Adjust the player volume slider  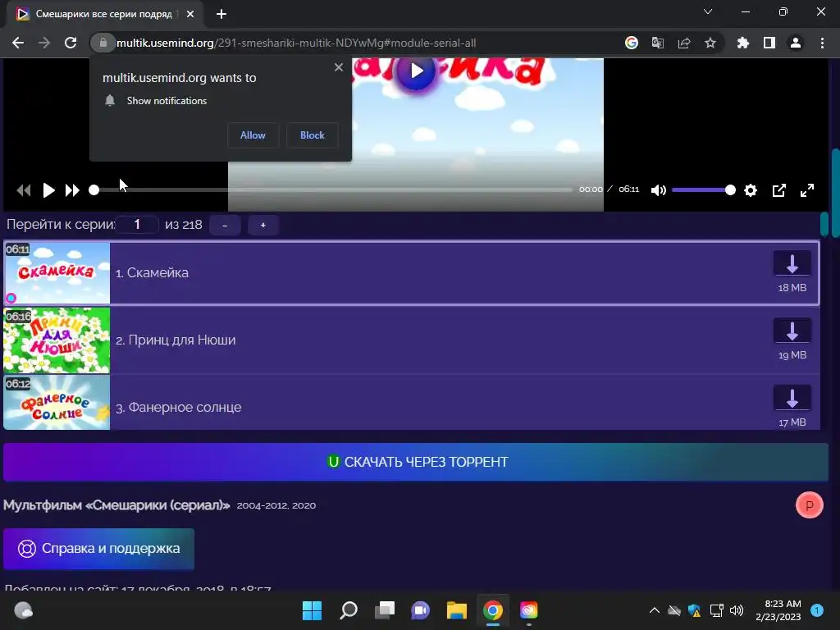[703, 190]
